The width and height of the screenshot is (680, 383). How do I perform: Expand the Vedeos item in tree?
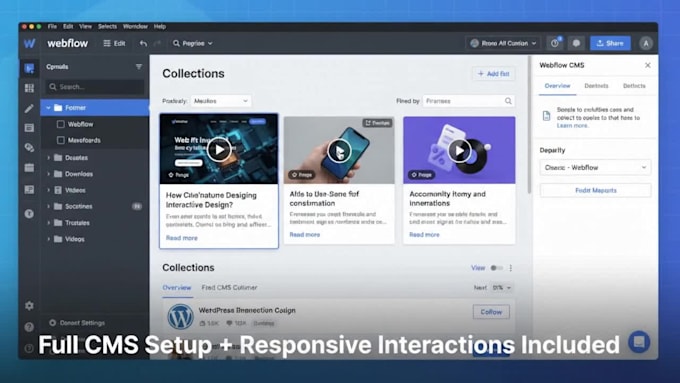coord(48,190)
